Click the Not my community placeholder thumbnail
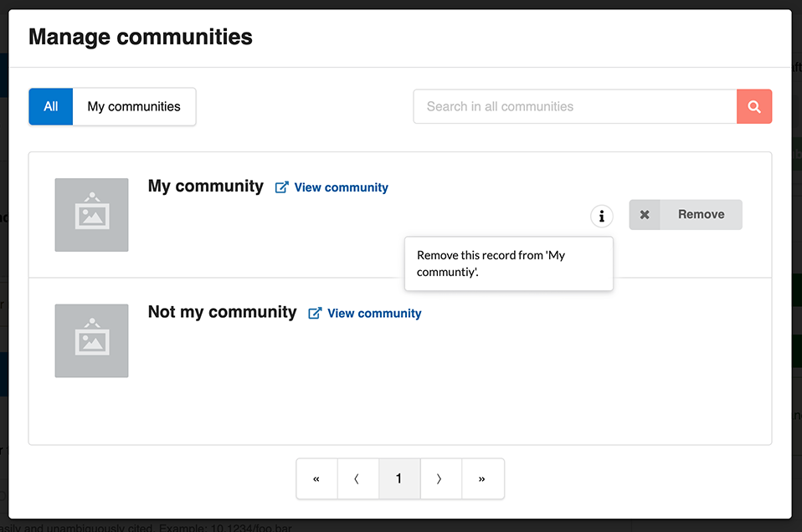 91,340
